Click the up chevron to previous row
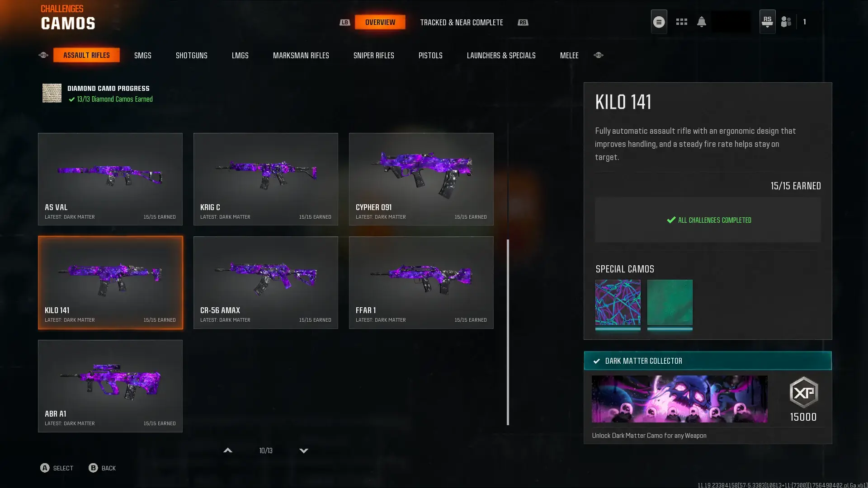This screenshot has height=488, width=868. [x=228, y=450]
